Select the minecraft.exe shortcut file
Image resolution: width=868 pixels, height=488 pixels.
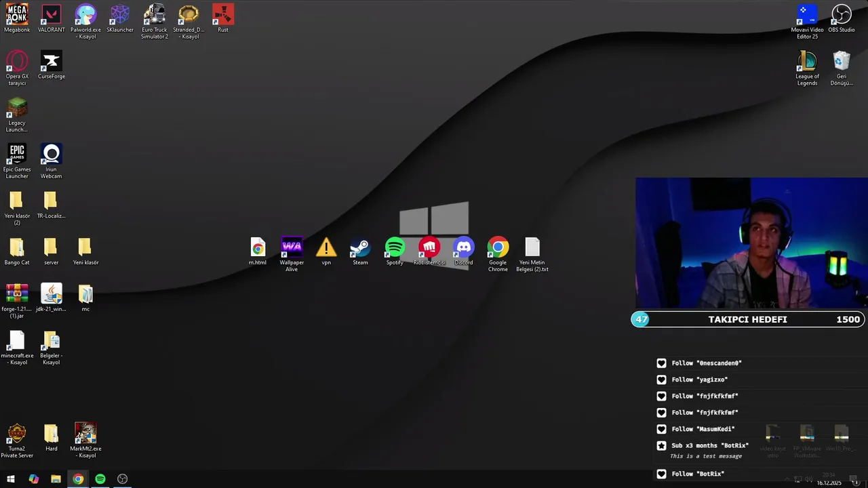tap(17, 348)
